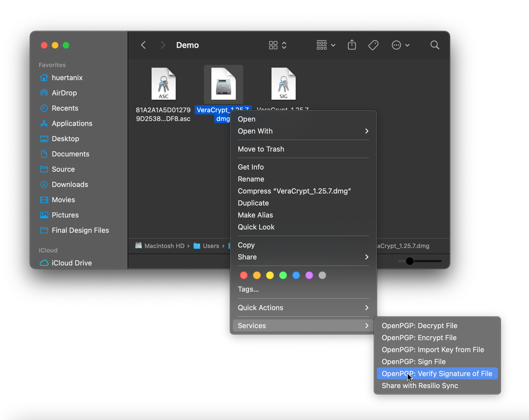
Task: Apply the green tag color
Action: coord(283,275)
